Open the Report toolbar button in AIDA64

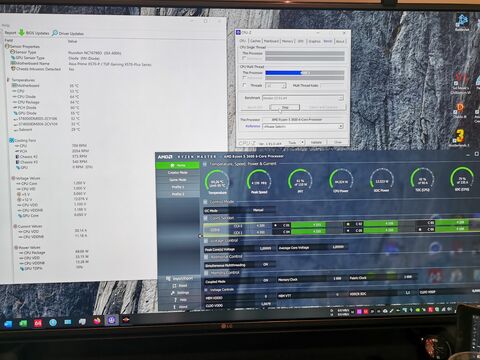click(x=10, y=33)
